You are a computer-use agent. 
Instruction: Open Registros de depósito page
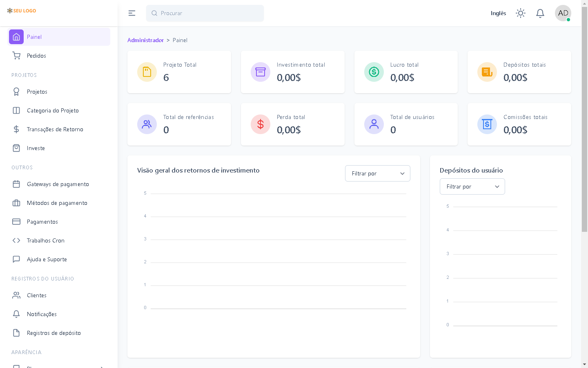[x=53, y=333]
